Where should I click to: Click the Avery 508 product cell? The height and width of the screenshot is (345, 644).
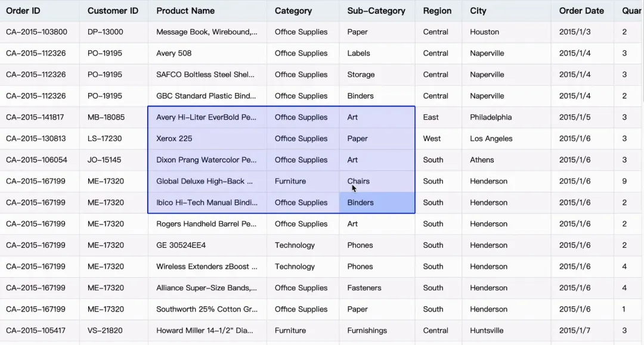tap(174, 54)
